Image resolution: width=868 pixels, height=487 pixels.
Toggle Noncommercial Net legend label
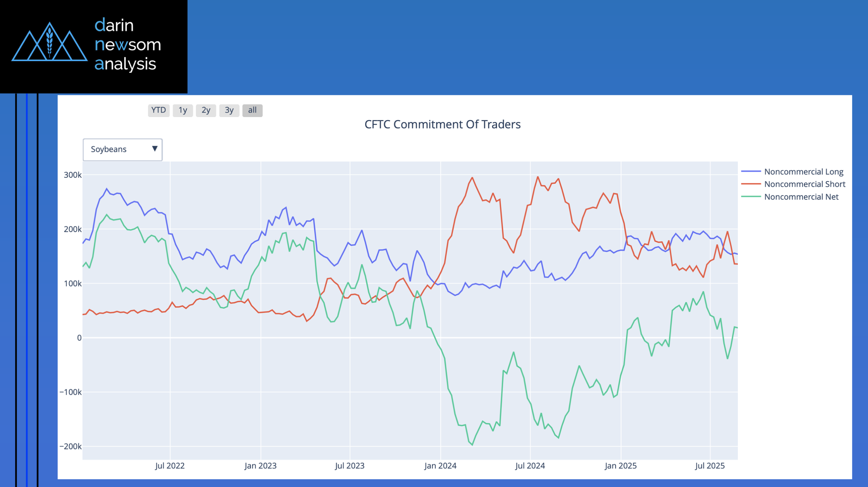pyautogui.click(x=801, y=197)
